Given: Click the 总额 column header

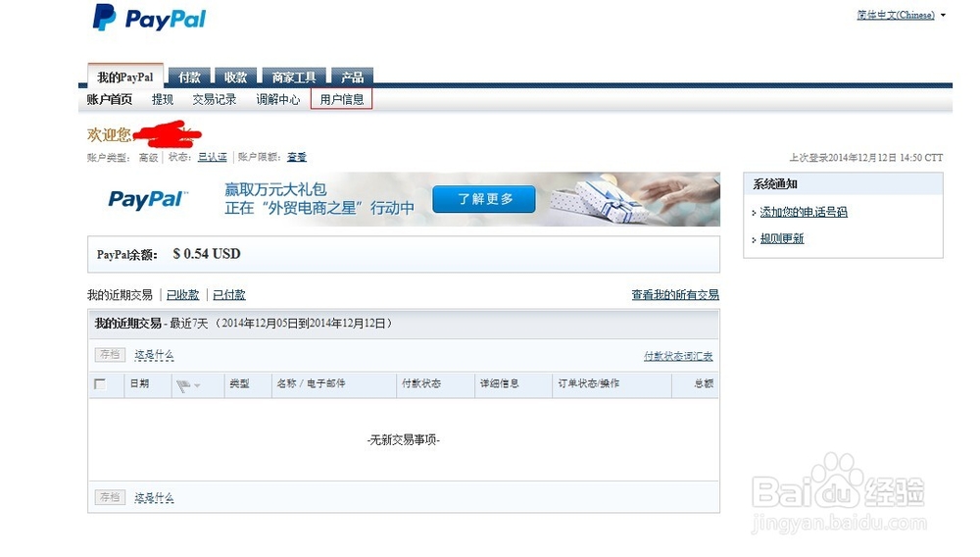Looking at the screenshot, I should coord(704,383).
